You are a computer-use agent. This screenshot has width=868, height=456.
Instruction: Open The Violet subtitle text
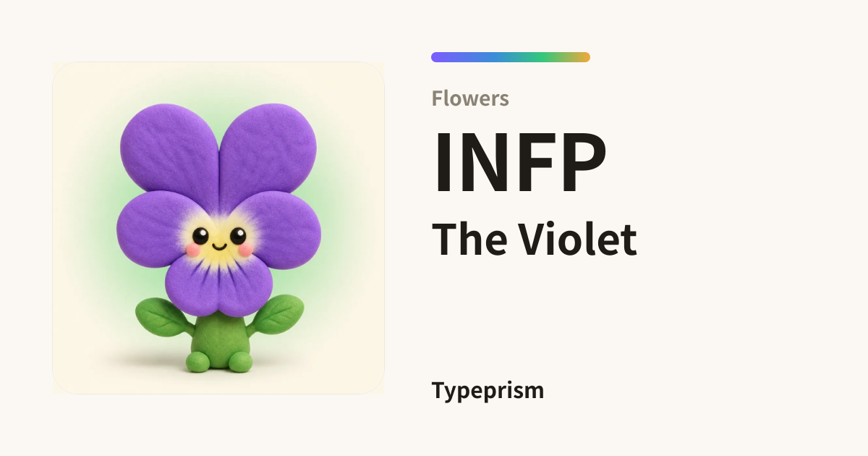pos(535,240)
